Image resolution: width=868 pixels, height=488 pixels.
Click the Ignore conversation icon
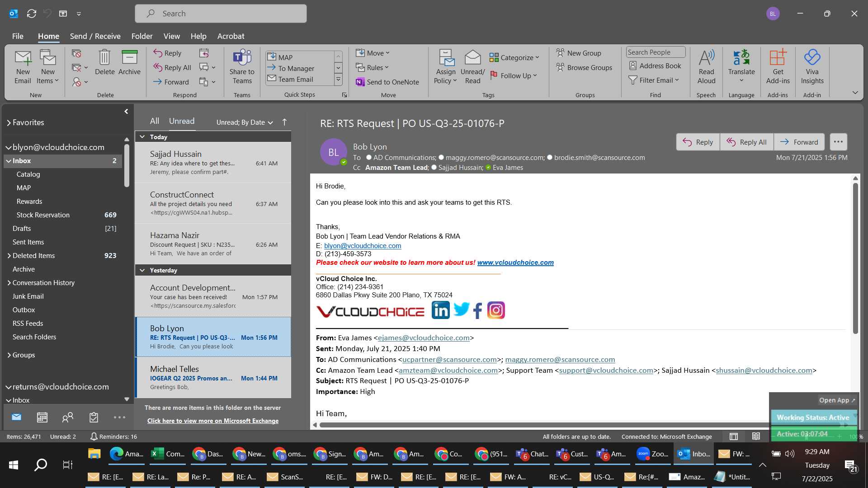point(76,53)
